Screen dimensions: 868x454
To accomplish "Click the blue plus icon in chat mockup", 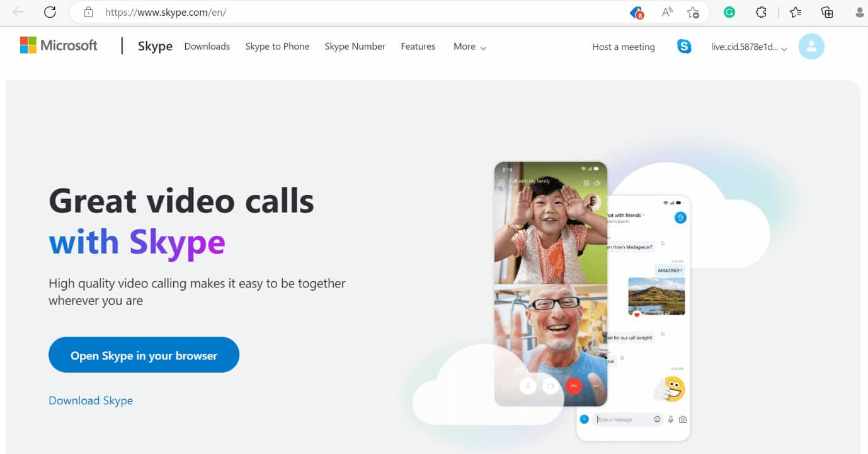I will click(x=584, y=419).
